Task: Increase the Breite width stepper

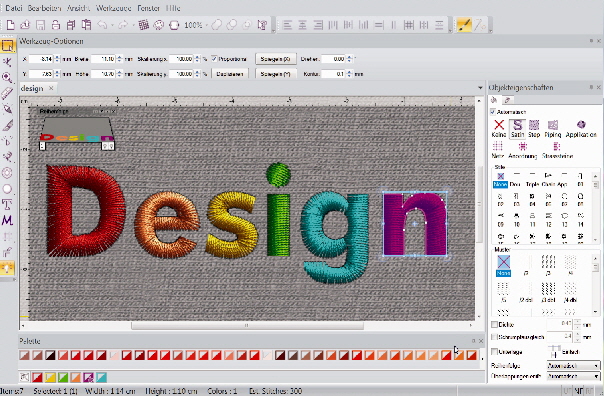Action: pyautogui.click(x=119, y=57)
